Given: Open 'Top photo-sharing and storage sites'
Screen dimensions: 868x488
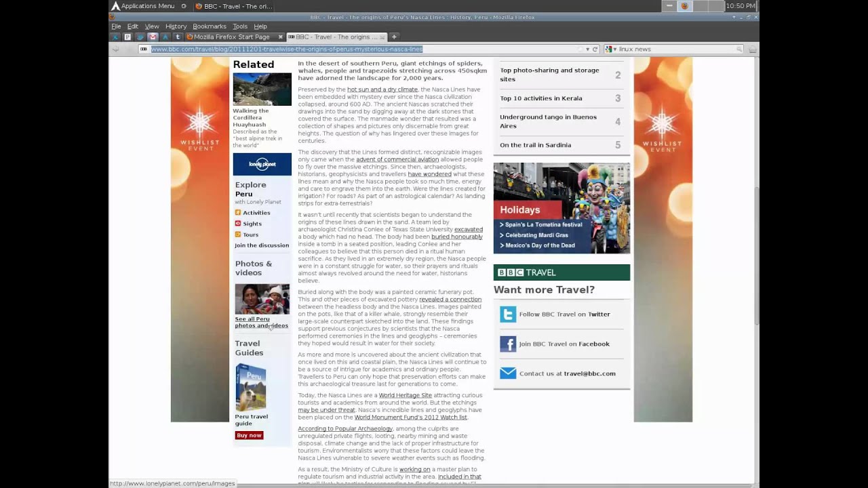Looking at the screenshot, I should 549,75.
